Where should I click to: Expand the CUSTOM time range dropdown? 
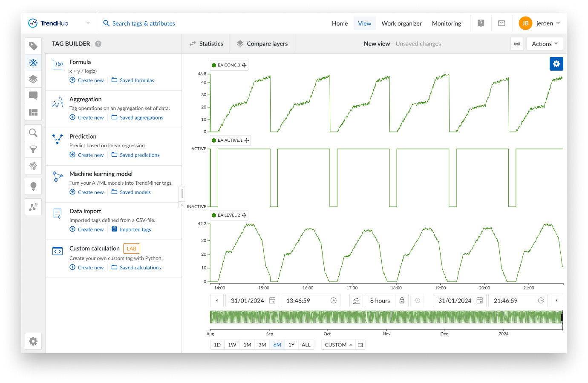pyautogui.click(x=339, y=345)
